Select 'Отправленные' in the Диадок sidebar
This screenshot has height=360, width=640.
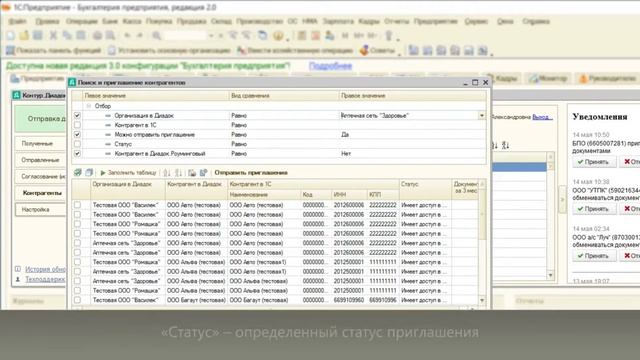(x=40, y=160)
